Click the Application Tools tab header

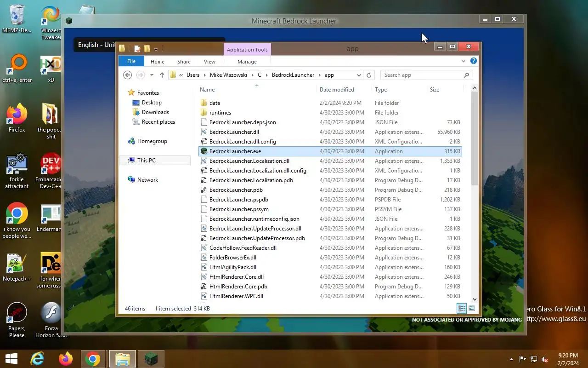pos(247,50)
